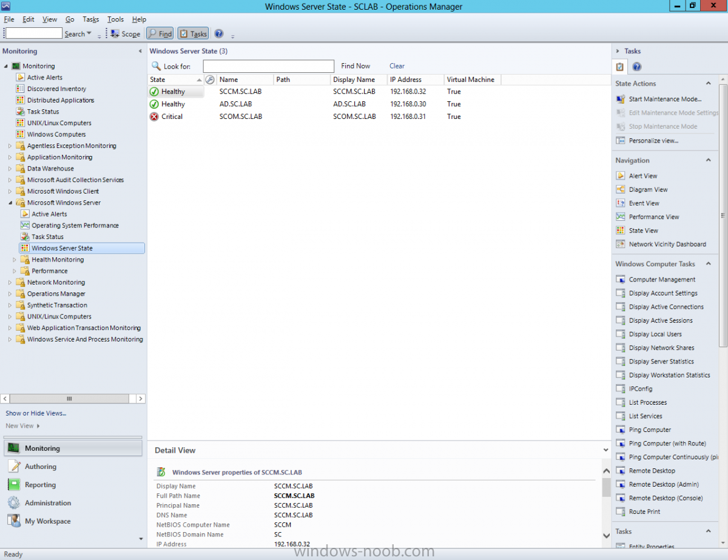Screen dimensions: 728x560
Task: Expand the Agentless Exception Monitoring folder
Action: [x=10, y=146]
